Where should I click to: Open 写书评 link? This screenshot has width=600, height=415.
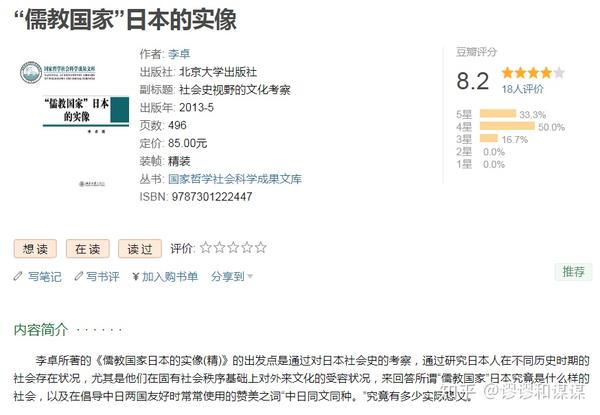103,277
